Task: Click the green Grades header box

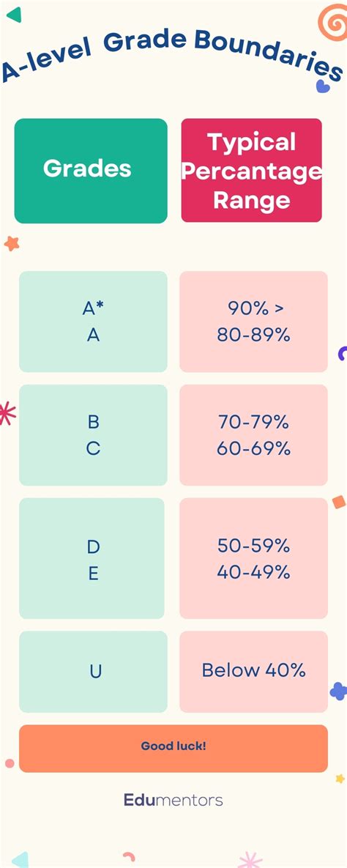Action: [91, 171]
